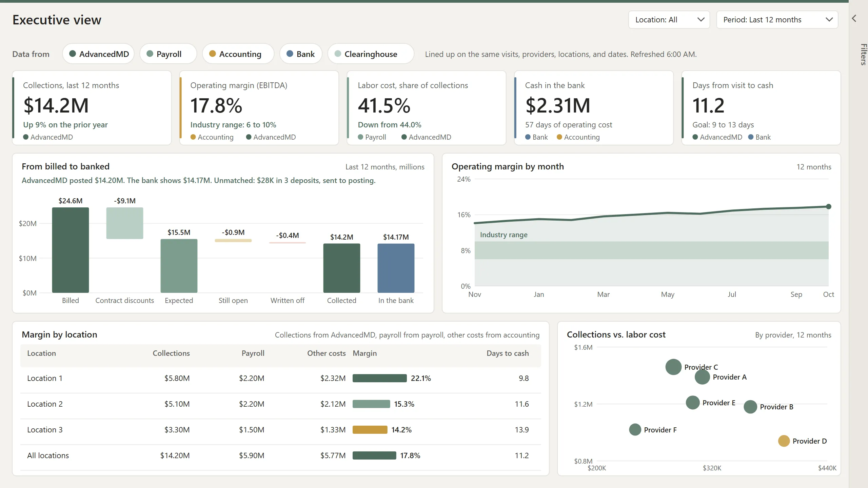
Task: Open the vertical Filters pane label
Action: click(x=863, y=54)
